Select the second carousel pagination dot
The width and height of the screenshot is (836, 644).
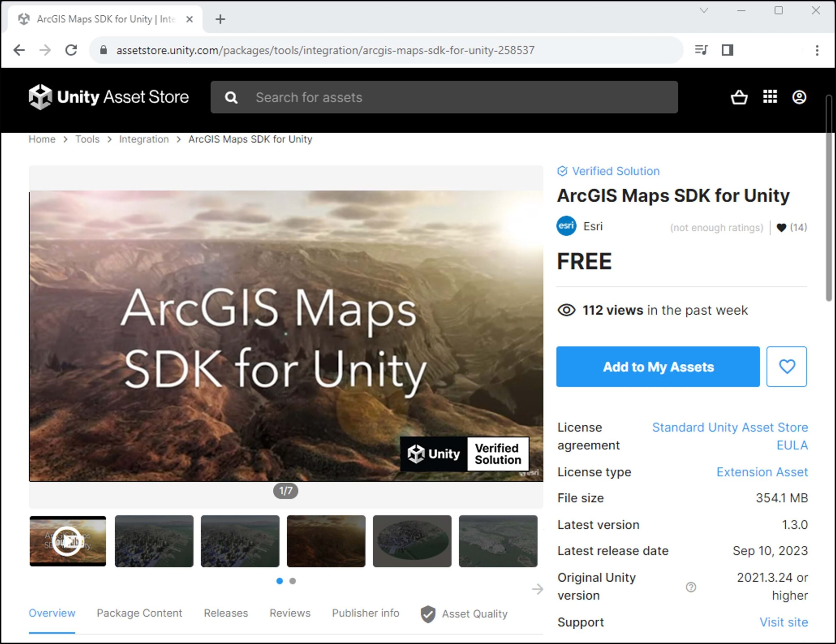(293, 581)
